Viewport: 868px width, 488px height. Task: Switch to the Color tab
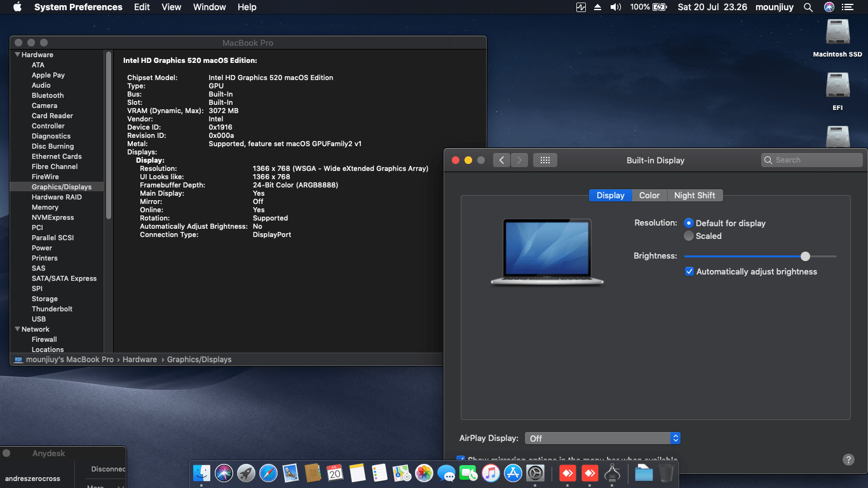coord(649,195)
